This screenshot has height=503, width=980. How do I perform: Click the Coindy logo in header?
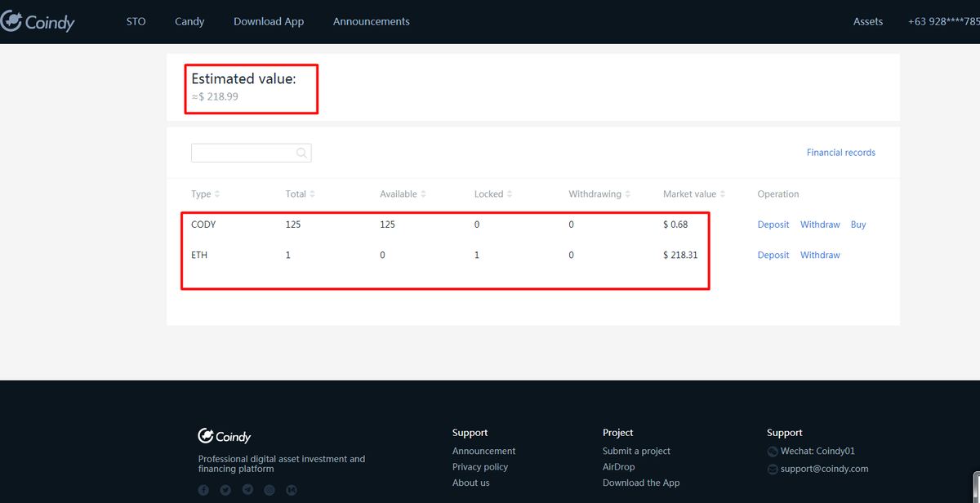click(x=37, y=22)
